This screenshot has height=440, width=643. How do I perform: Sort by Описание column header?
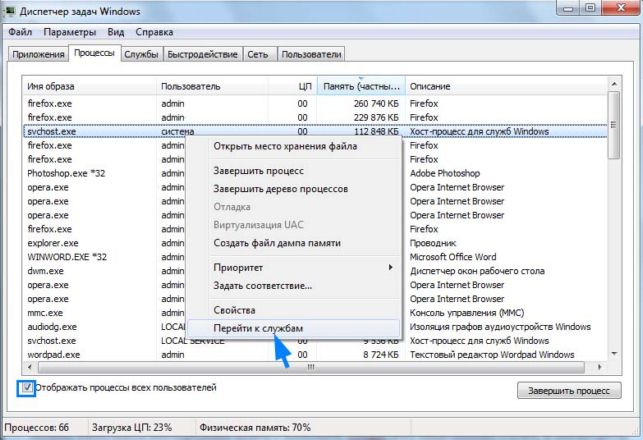coord(506,87)
